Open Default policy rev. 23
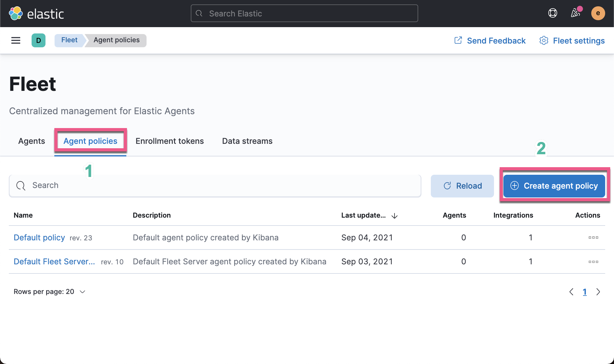The image size is (614, 364). point(39,237)
